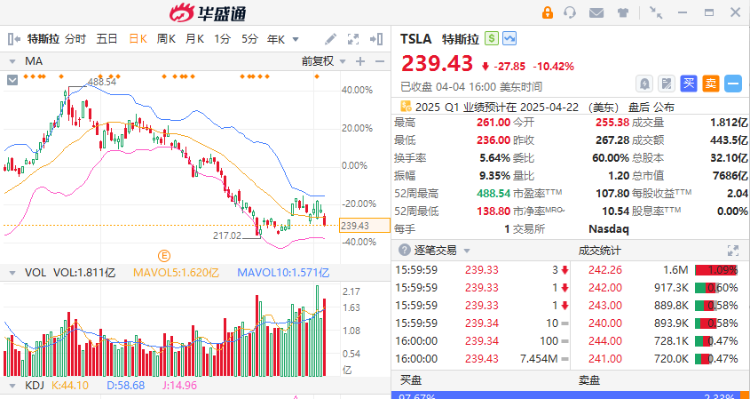Toggle the right panel collapse icon
This screenshot has height=399, width=750.
(376, 39)
